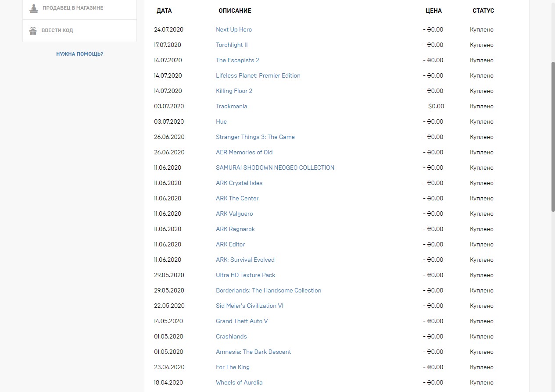Open SAMURAI SHODOWN NEOGEO COLLECTION link

[x=275, y=167]
